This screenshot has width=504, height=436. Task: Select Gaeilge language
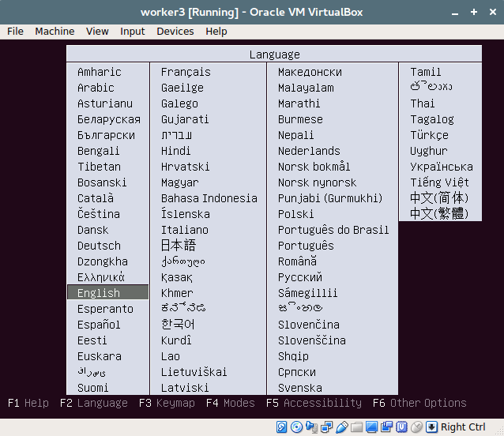182,88
